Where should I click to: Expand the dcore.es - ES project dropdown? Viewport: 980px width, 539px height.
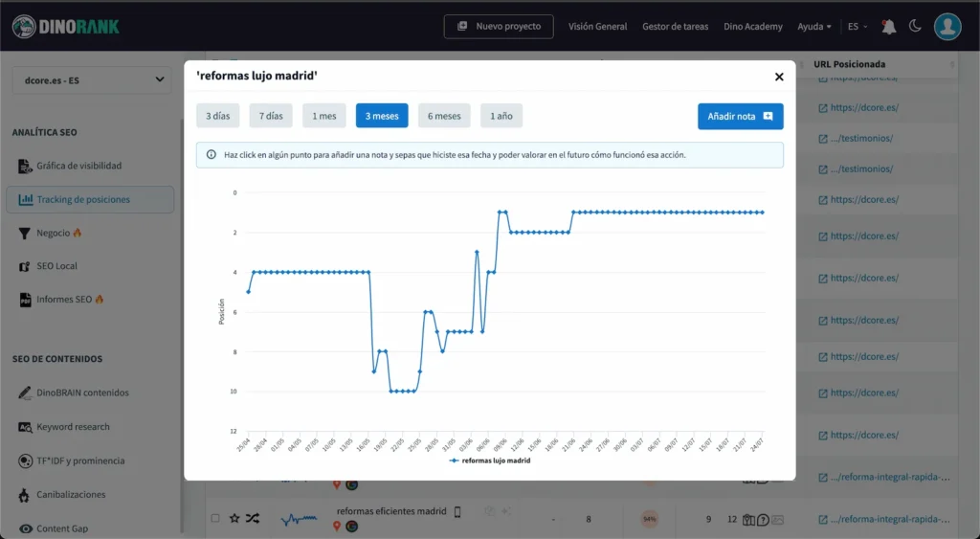[92, 80]
